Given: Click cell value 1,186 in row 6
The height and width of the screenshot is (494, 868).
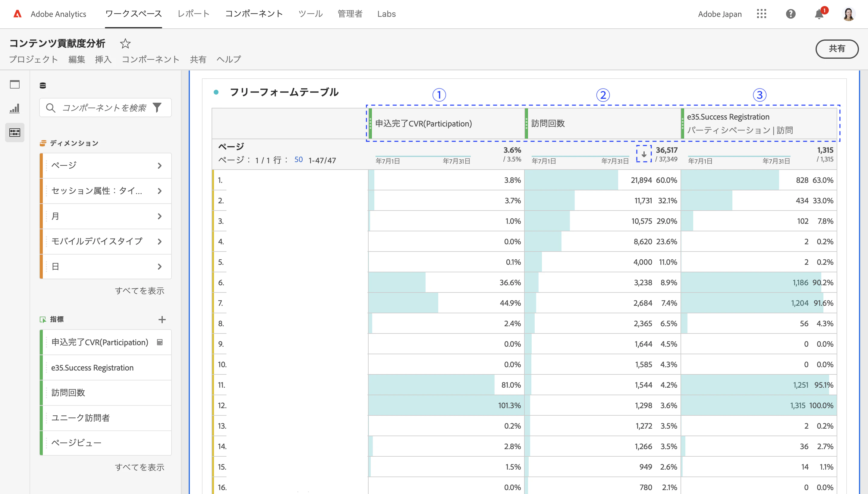Looking at the screenshot, I should pos(800,283).
